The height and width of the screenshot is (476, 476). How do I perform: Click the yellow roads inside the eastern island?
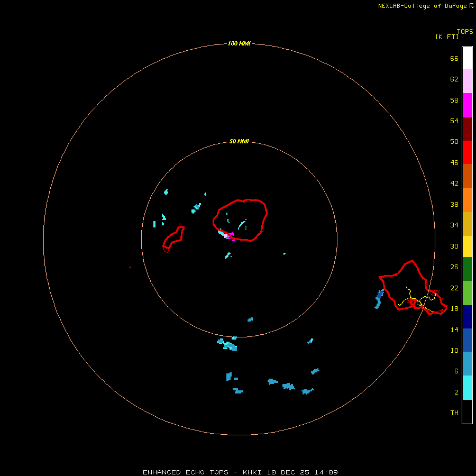pyautogui.click(x=418, y=300)
